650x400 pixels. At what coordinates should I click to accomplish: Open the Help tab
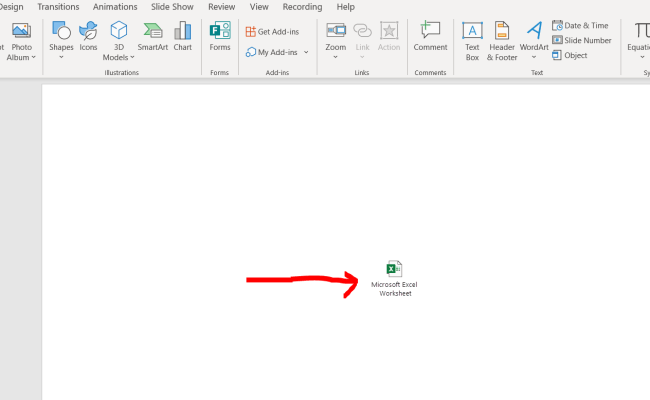345,7
